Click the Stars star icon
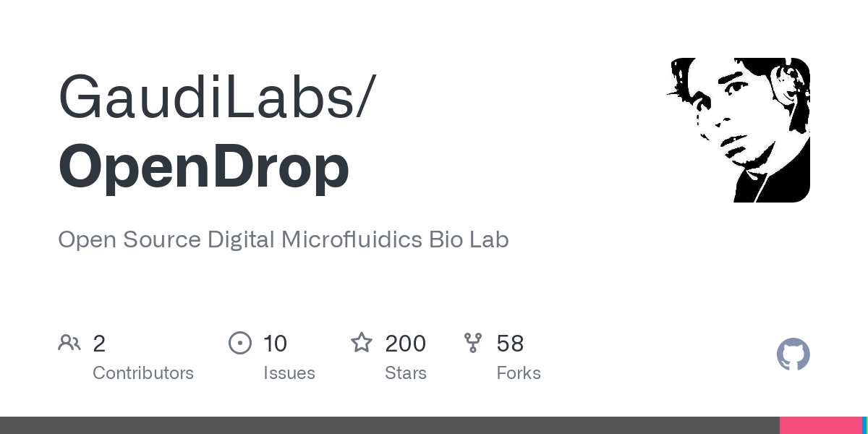This screenshot has height=434, width=868. click(x=362, y=342)
